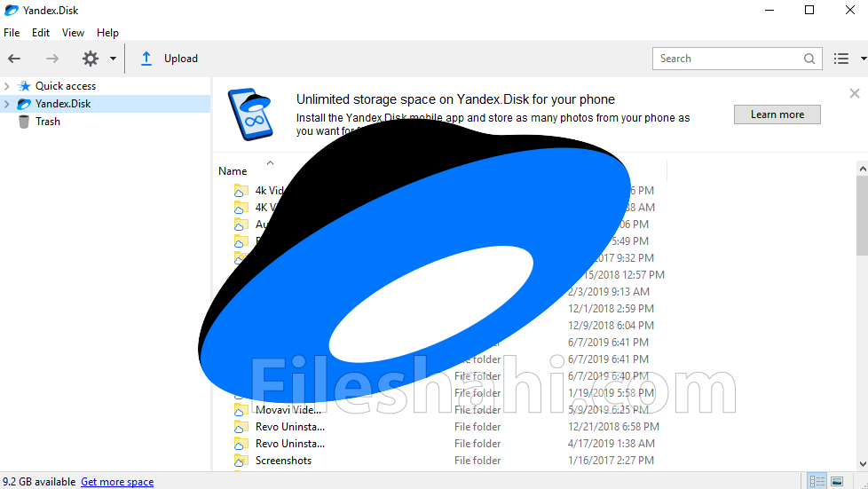Click the Upload button
This screenshot has height=489, width=868.
click(x=170, y=59)
